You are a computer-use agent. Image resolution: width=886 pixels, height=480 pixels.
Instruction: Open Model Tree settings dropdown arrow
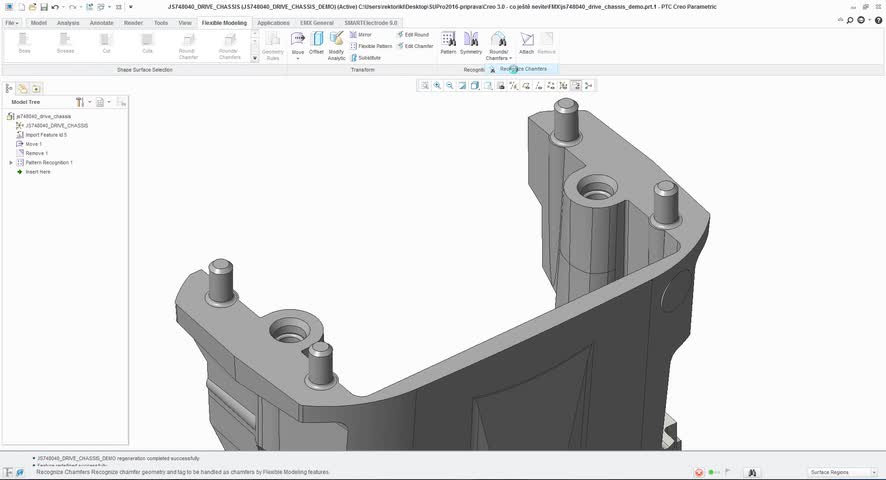(x=89, y=102)
